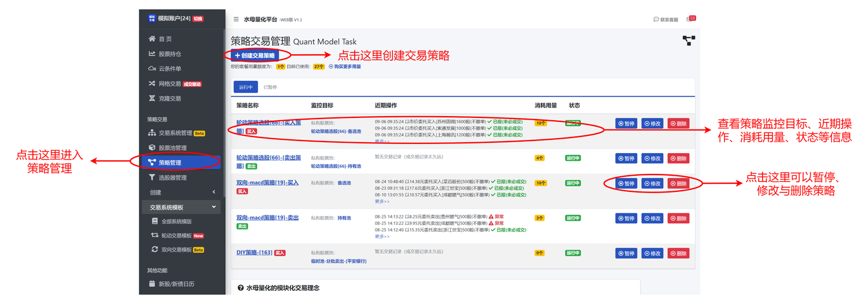Open 新股/新债日历 calendar

[176, 284]
